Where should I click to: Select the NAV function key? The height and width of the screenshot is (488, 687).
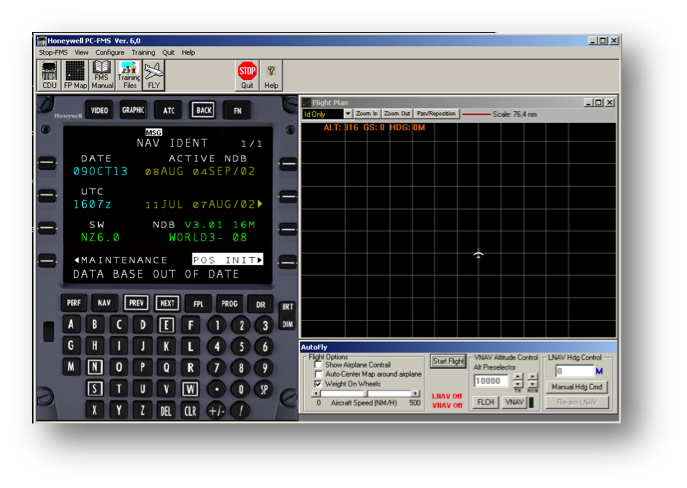pos(104,303)
